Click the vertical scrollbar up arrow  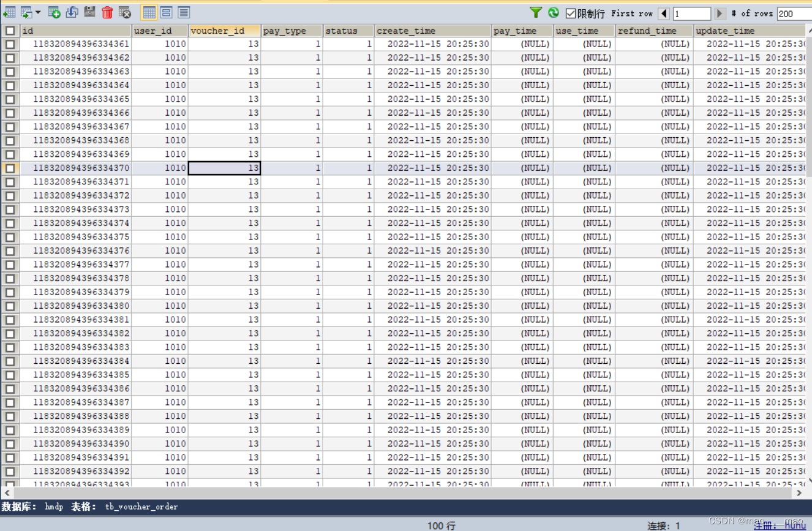click(x=809, y=32)
